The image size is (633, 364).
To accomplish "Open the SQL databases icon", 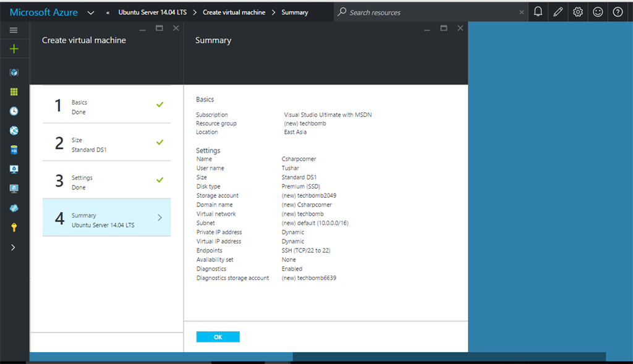I will 14,150.
